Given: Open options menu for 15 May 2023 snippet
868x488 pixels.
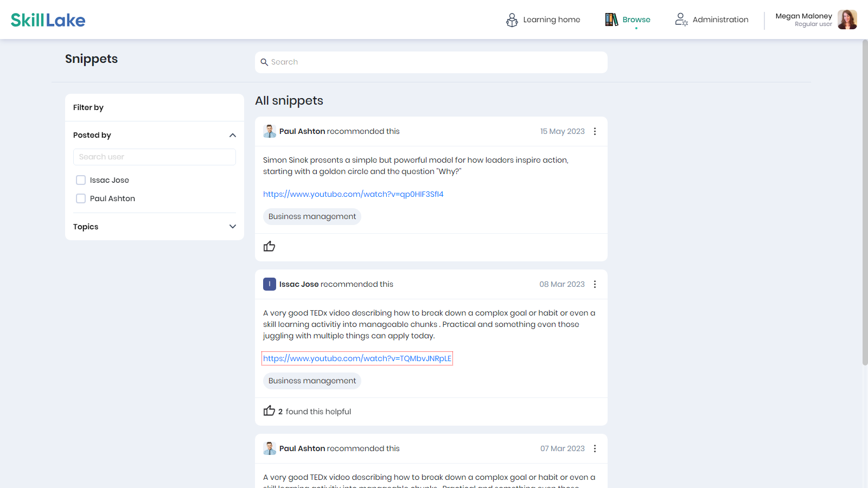Looking at the screenshot, I should (x=595, y=132).
